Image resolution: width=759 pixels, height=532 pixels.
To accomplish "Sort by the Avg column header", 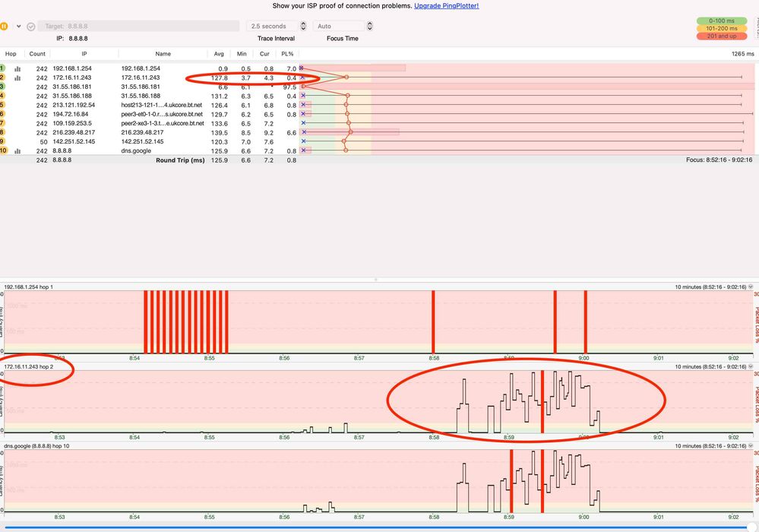I will (219, 54).
